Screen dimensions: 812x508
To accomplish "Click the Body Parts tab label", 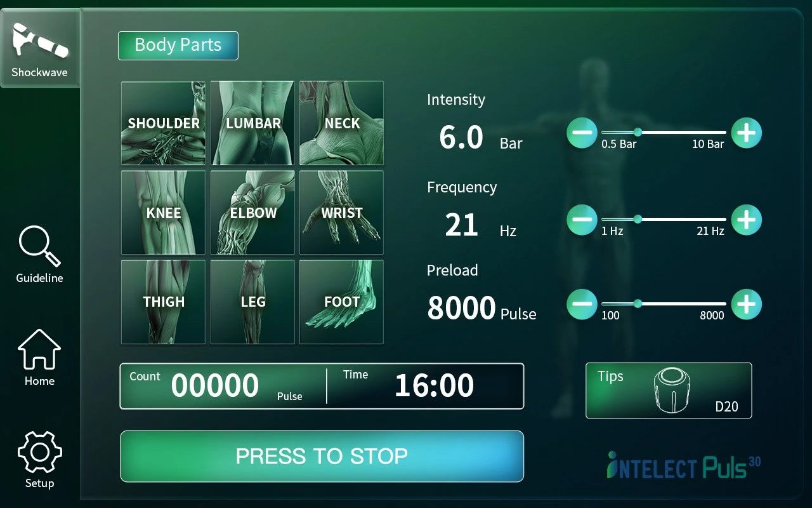I will coord(178,46).
